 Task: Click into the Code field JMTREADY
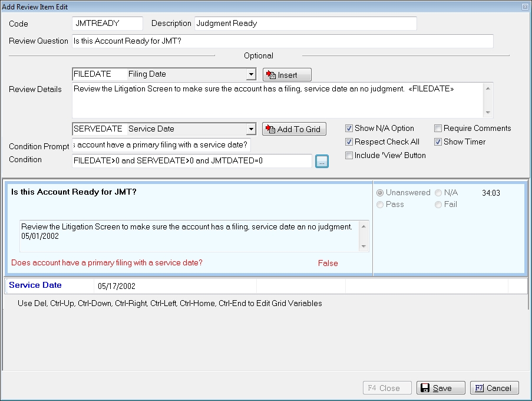[x=107, y=24]
